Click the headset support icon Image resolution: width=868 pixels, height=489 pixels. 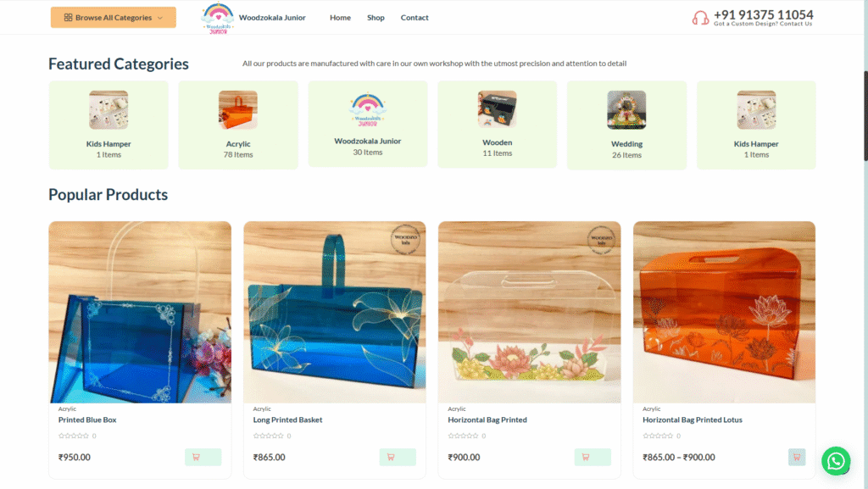700,18
